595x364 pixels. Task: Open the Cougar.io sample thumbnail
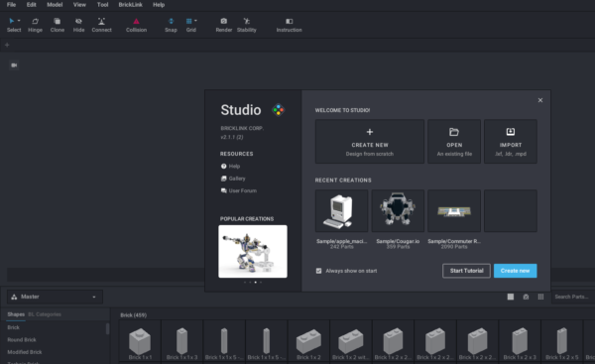pos(398,211)
